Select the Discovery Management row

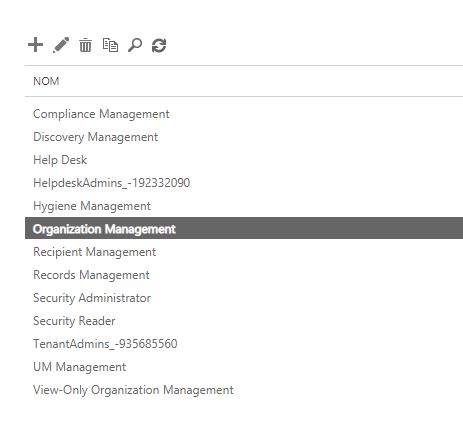click(x=244, y=137)
